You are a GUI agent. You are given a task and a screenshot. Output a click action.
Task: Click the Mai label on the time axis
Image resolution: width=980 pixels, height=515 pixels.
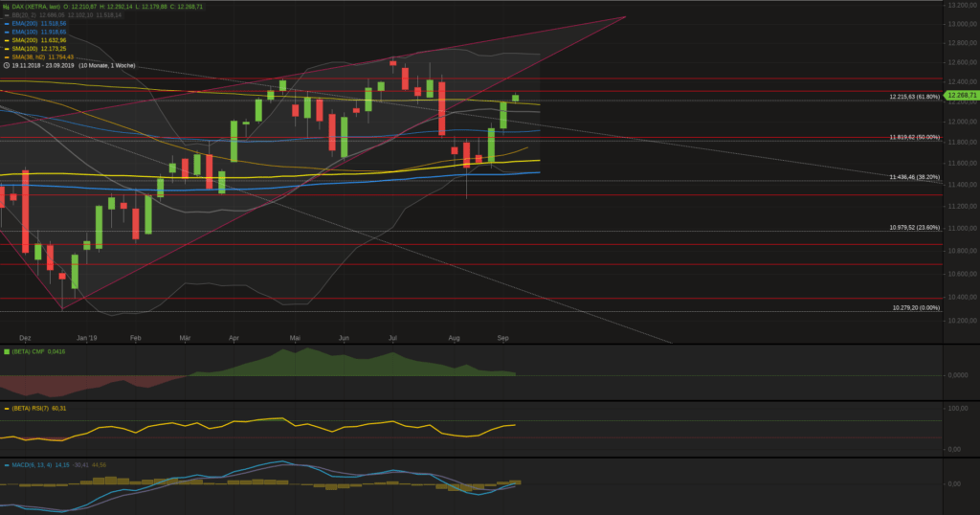(x=295, y=338)
